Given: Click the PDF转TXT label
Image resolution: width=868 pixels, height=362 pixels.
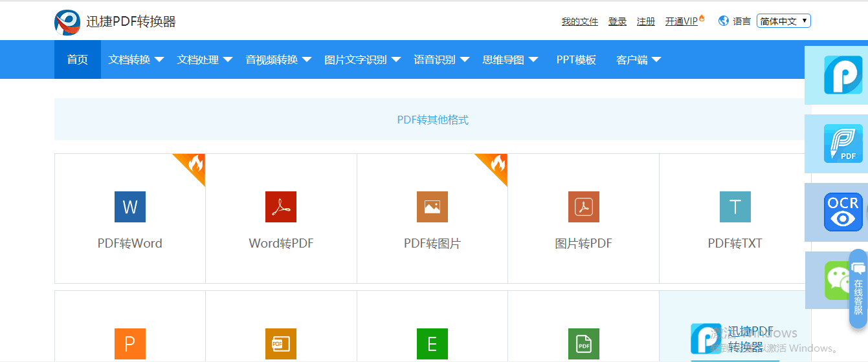Looking at the screenshot, I should (x=735, y=244).
